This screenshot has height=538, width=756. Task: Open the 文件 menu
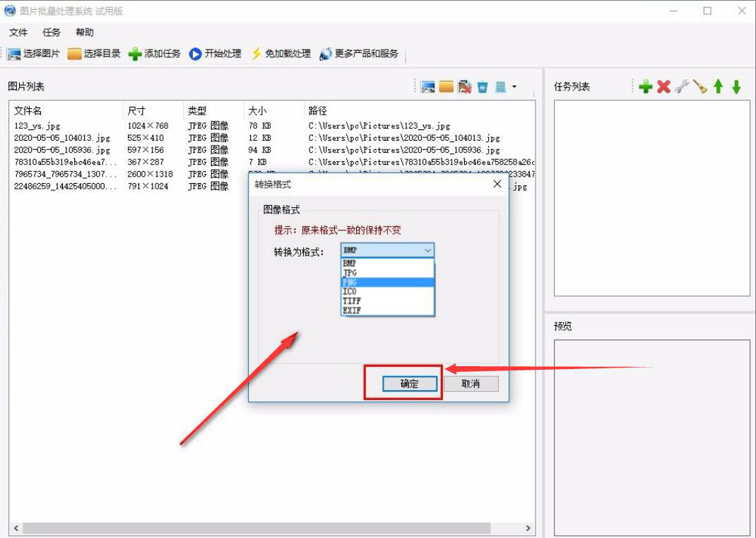click(x=18, y=33)
